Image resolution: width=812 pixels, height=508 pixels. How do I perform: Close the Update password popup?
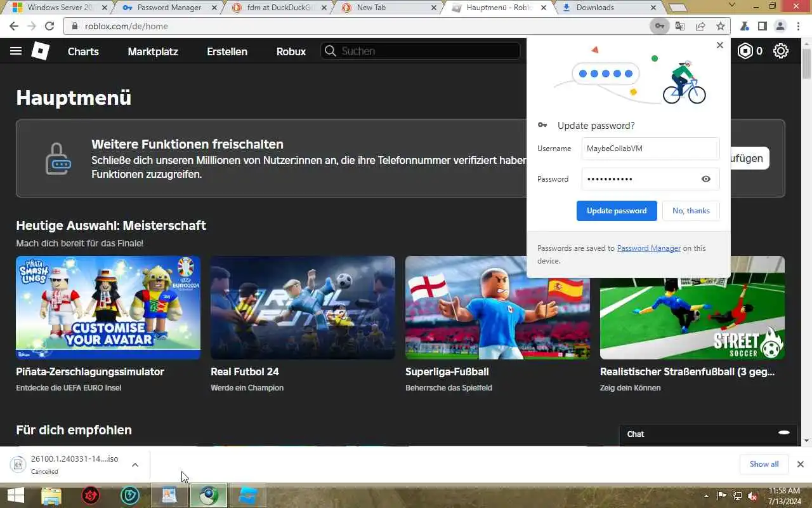719,45
